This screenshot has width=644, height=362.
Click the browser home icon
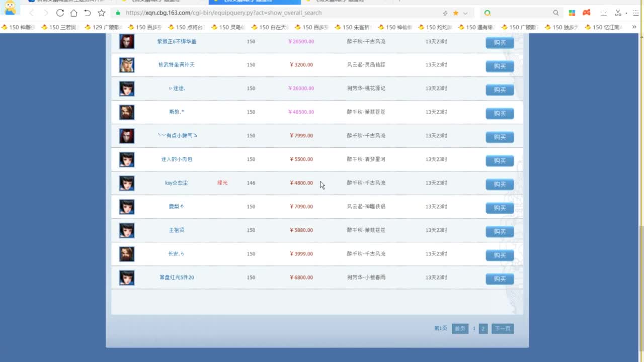pos(73,13)
